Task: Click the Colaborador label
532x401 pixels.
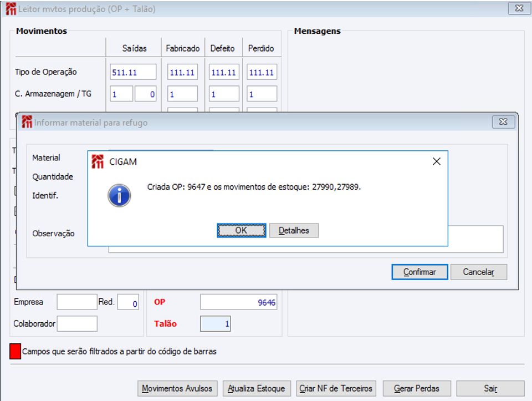Action: point(34,323)
